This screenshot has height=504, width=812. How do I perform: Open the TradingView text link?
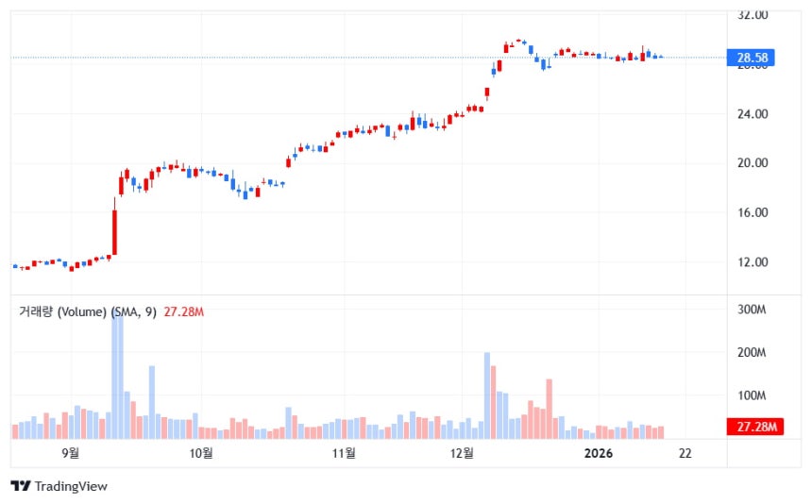(x=71, y=486)
